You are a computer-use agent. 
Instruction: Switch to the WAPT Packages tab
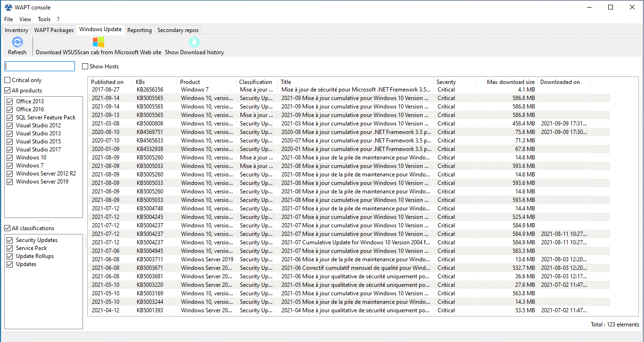pos(54,30)
